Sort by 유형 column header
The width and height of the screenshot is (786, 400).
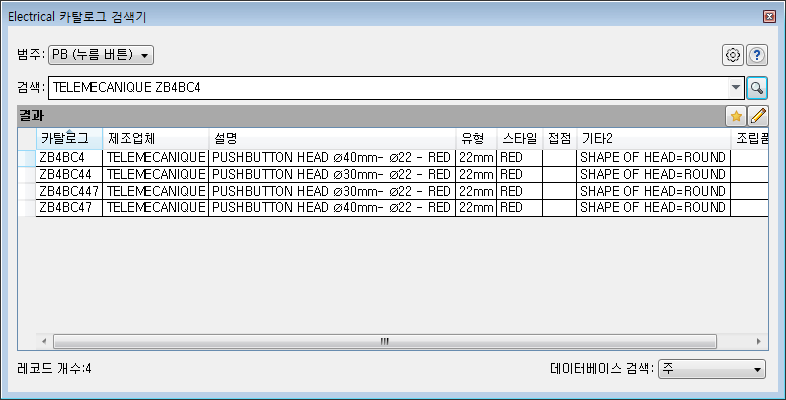click(476, 139)
